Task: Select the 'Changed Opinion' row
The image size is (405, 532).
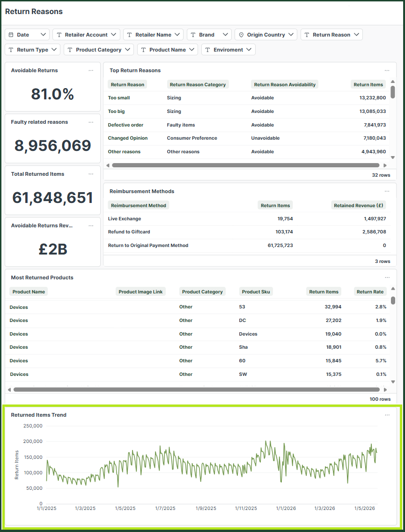Action: click(247, 138)
